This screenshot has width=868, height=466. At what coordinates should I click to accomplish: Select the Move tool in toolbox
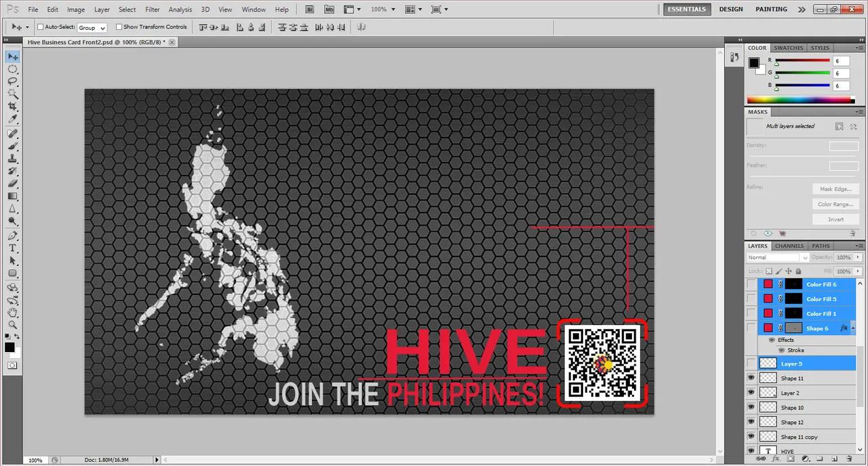(x=12, y=56)
